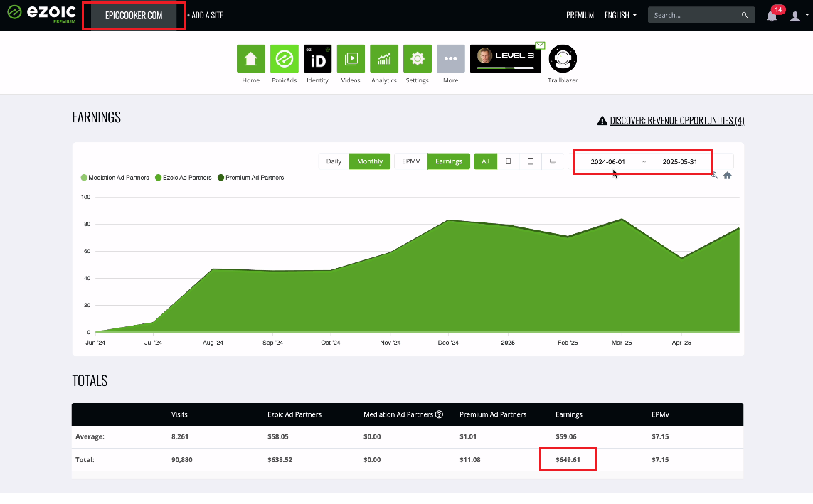Click total earnings value $649.61

[x=568, y=459]
